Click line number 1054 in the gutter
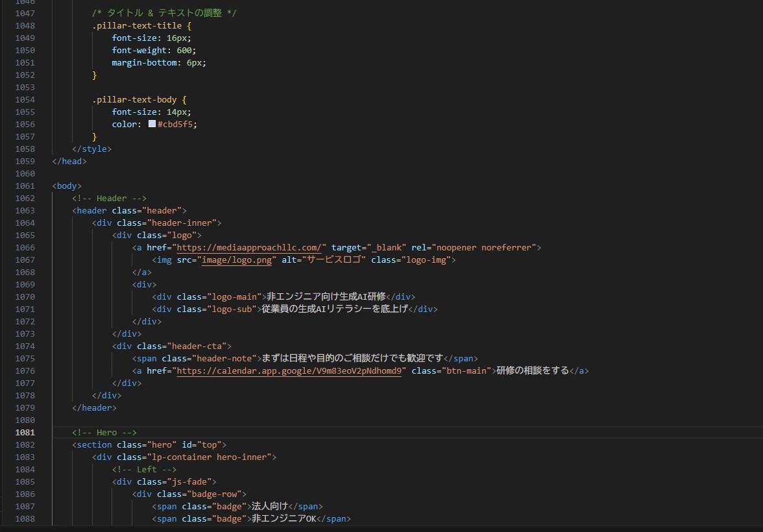 pos(25,100)
